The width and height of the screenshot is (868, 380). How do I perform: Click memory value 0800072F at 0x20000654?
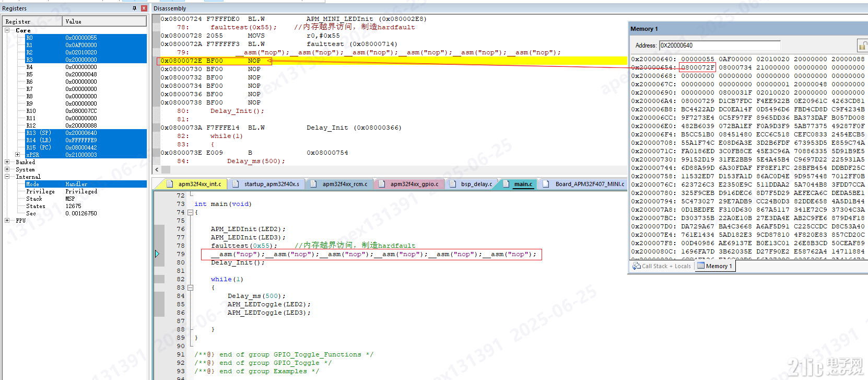[698, 67]
